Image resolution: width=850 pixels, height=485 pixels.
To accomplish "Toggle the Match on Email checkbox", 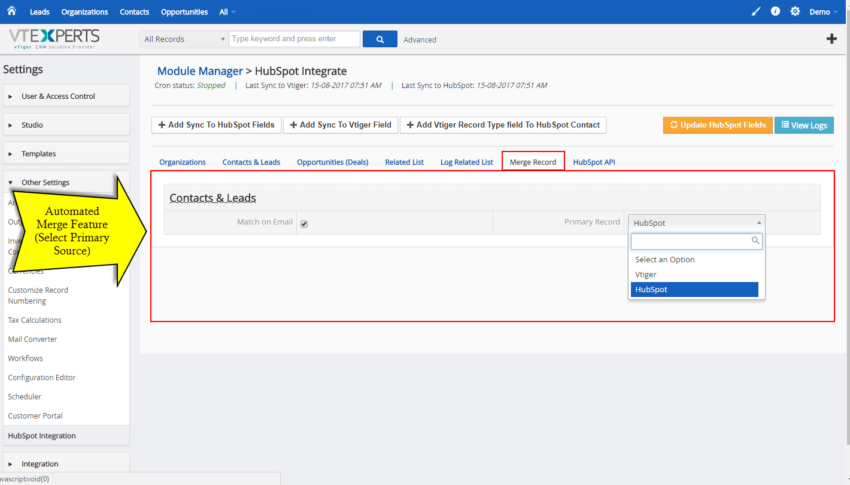I will (304, 224).
